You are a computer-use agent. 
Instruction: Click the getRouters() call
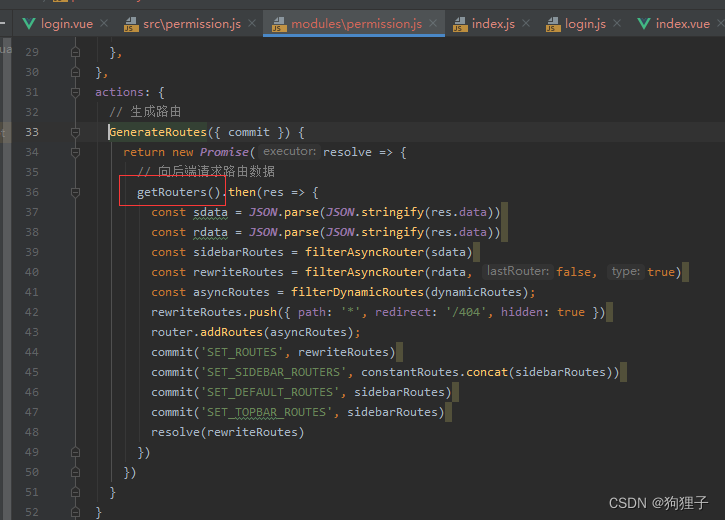(x=178, y=192)
